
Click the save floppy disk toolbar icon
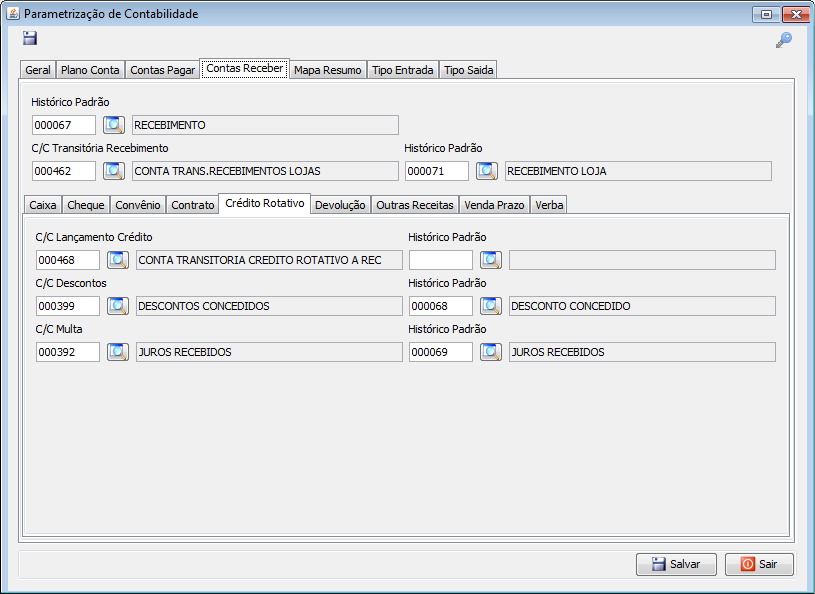click(x=30, y=38)
